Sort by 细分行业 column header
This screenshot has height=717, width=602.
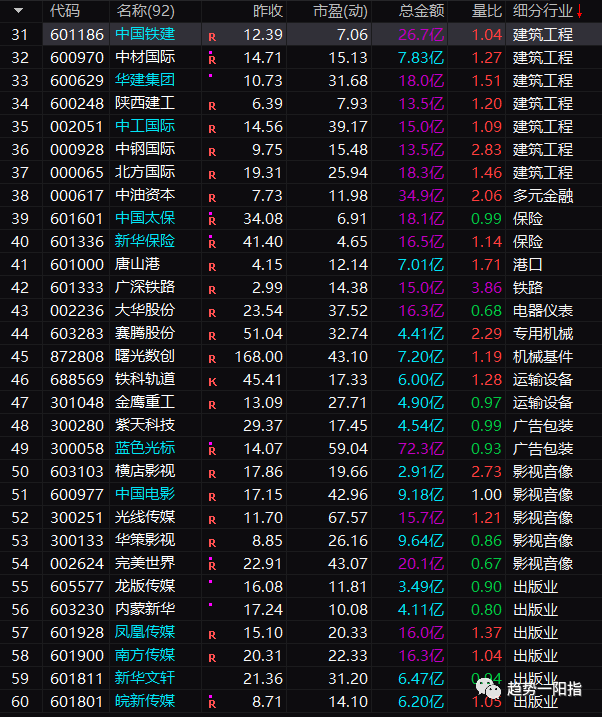click(543, 11)
